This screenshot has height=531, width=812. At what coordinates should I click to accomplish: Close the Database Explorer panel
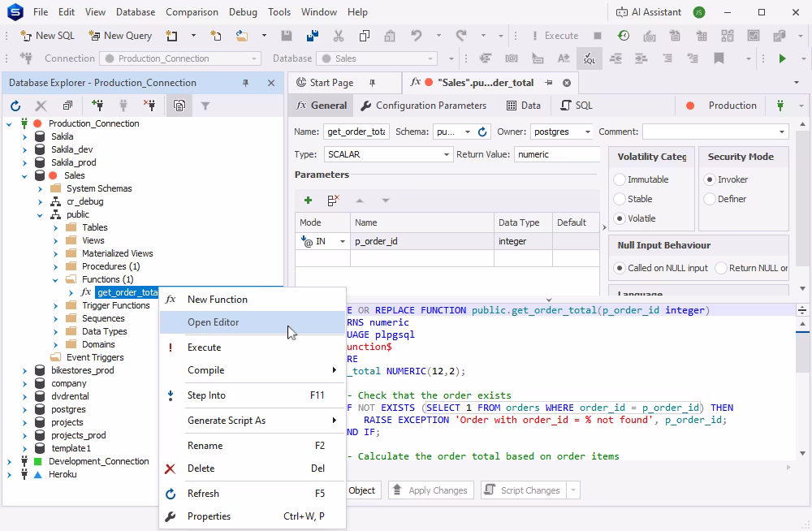click(x=271, y=83)
